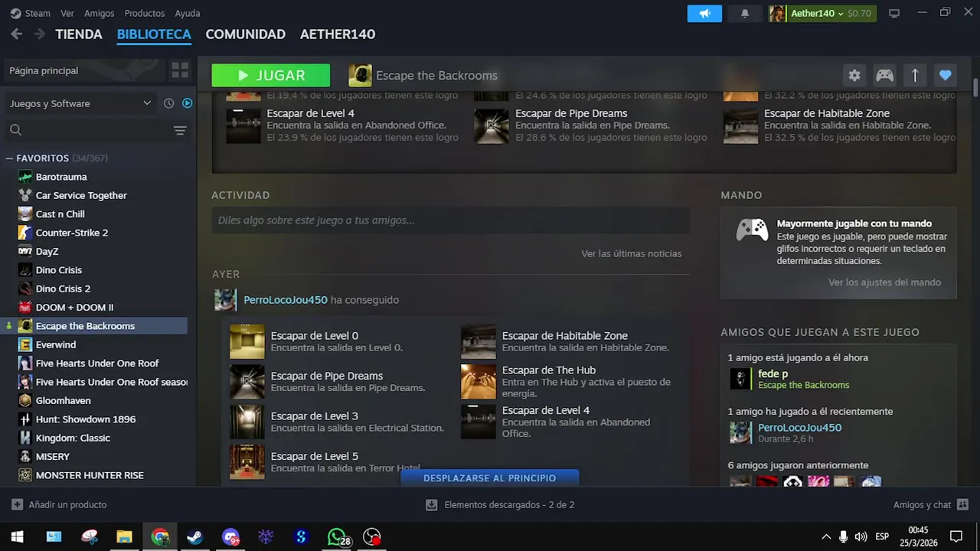The width and height of the screenshot is (980, 551).
Task: Open friend fede p currently playing
Action: [773, 374]
